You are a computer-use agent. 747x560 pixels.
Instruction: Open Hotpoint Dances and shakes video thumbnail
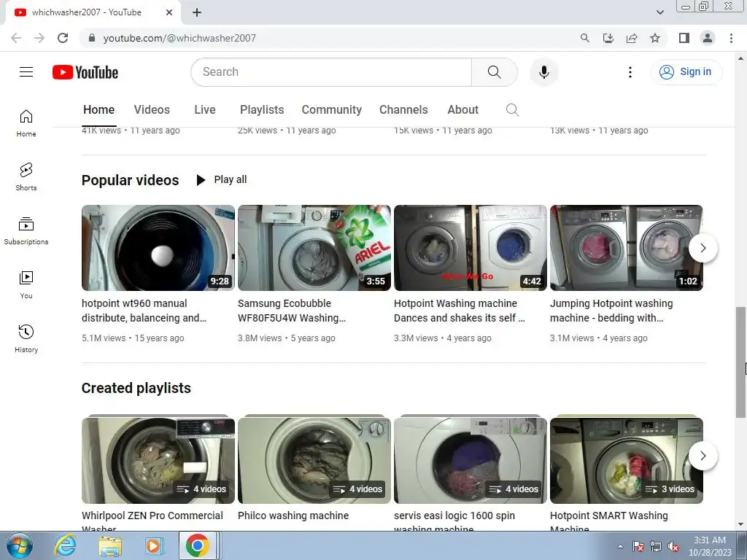pos(471,248)
